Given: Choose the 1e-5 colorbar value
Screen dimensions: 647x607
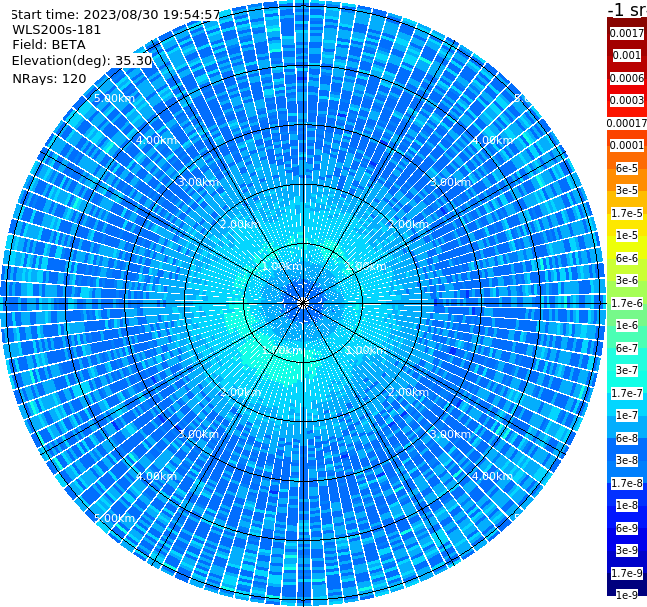Looking at the screenshot, I should tap(627, 235).
